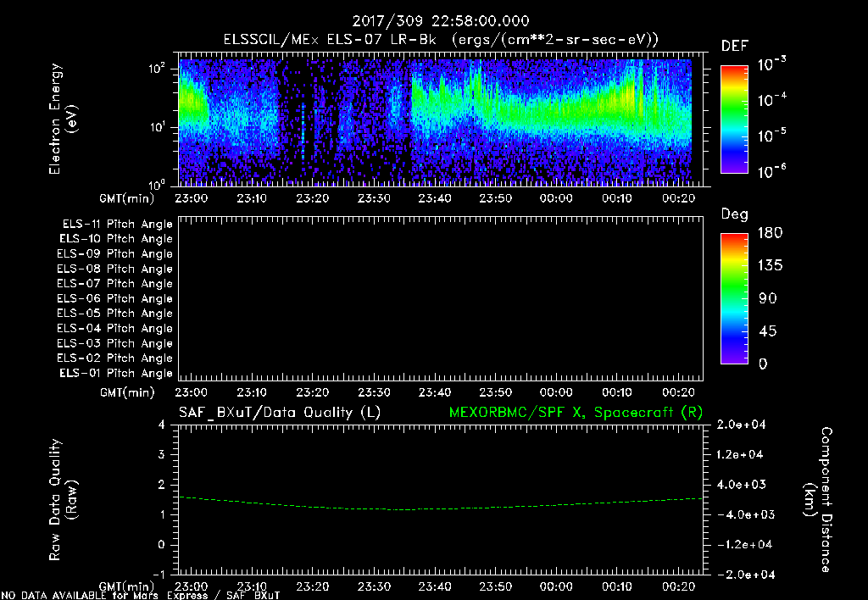Image resolution: width=868 pixels, height=600 pixels.
Task: Click the 00:10 label under pitch angle panel
Action: click(617, 392)
